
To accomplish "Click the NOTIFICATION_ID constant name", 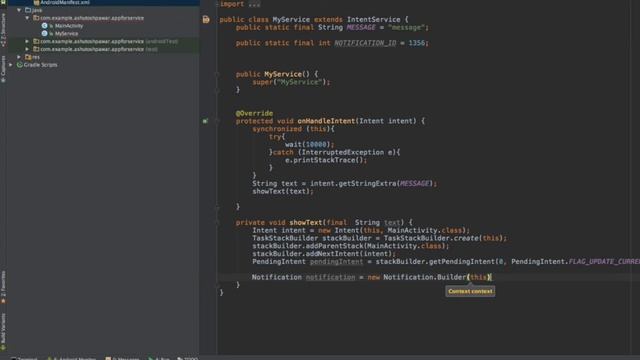I will (365, 43).
